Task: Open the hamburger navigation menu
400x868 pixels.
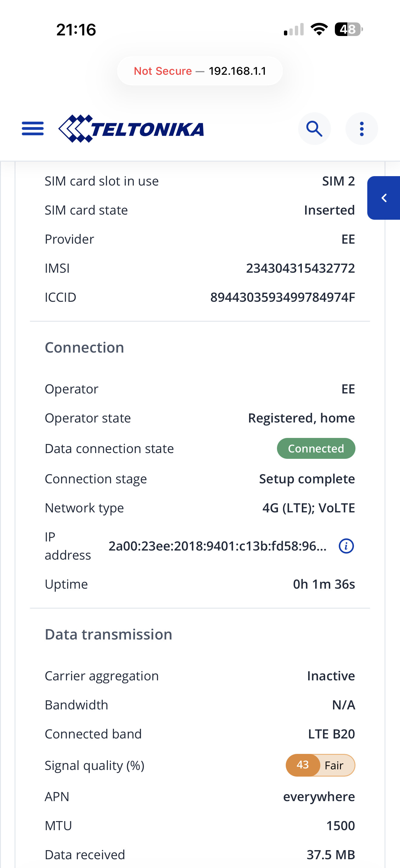Action: coord(33,129)
